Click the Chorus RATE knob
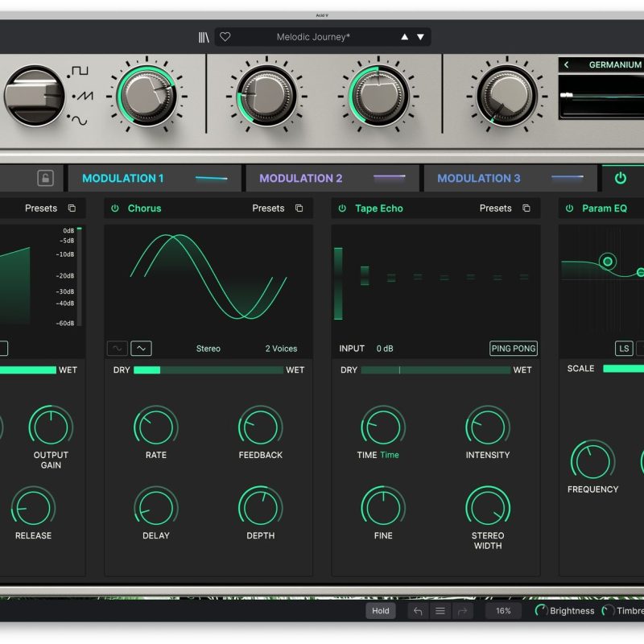Image resolution: width=644 pixels, height=644 pixels. coord(156,427)
